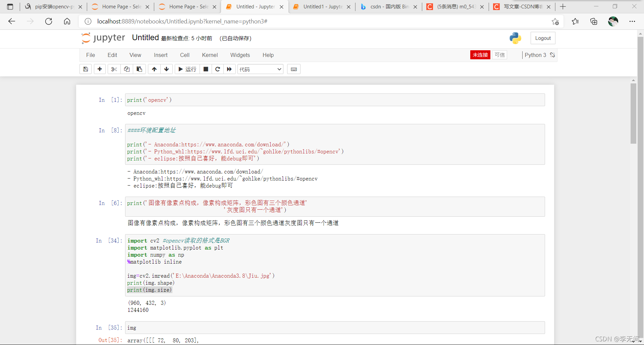
Task: Click the browser address bar
Action: (x=235, y=21)
